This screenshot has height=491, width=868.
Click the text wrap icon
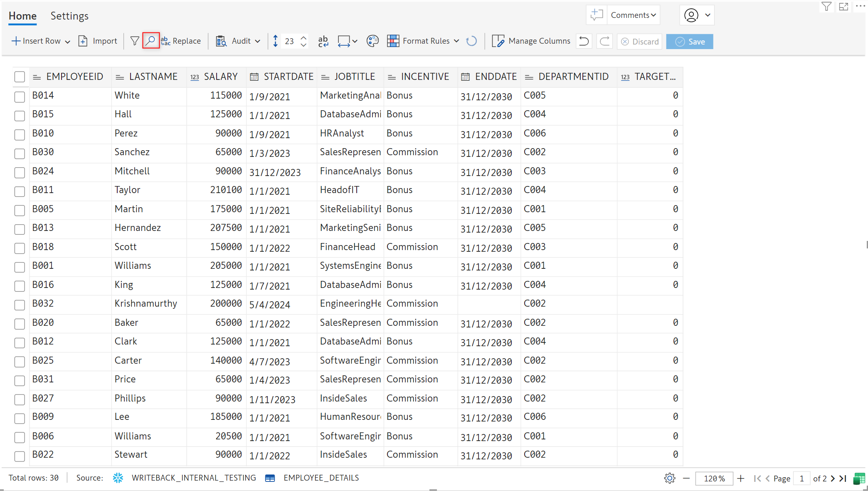323,41
